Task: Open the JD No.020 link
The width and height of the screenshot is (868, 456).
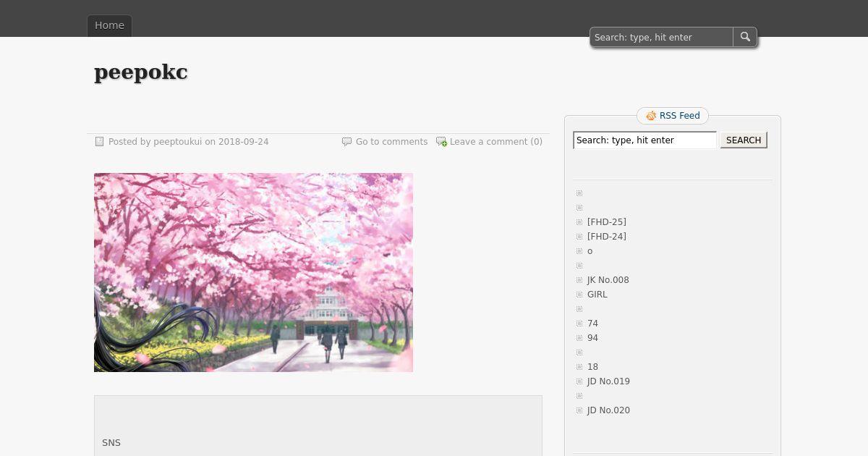Action: pos(608,410)
